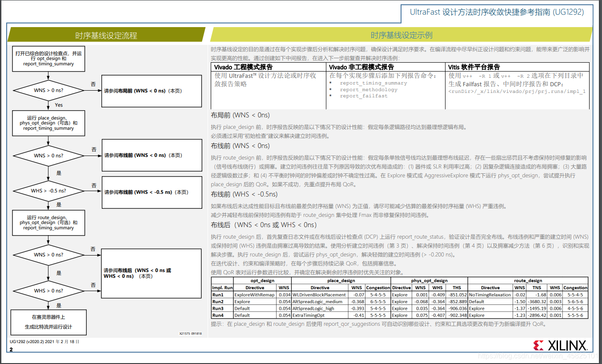The width and height of the screenshot is (602, 364).
Task: Click the report_methodology command text
Action: click(369, 89)
